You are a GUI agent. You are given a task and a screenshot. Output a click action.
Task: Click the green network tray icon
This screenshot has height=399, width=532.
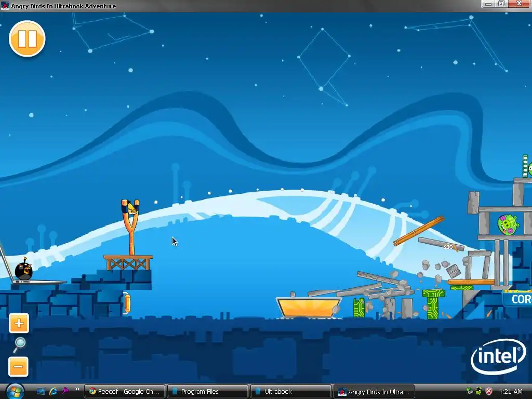point(470,391)
